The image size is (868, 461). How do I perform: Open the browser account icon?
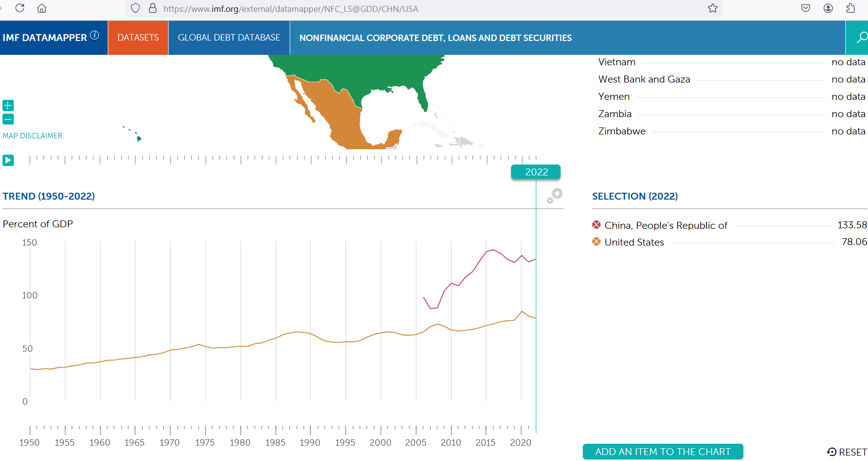828,8
